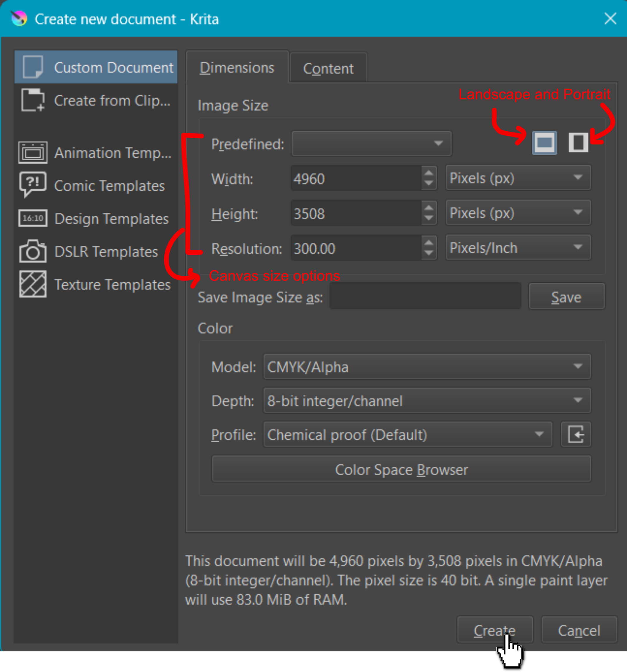Click the Animation Templates icon
627x672 pixels.
pos(33,152)
